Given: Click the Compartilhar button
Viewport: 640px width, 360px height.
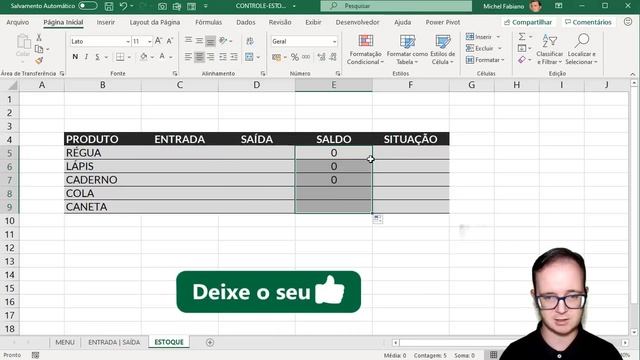Looking at the screenshot, I should pyautogui.click(x=529, y=22).
